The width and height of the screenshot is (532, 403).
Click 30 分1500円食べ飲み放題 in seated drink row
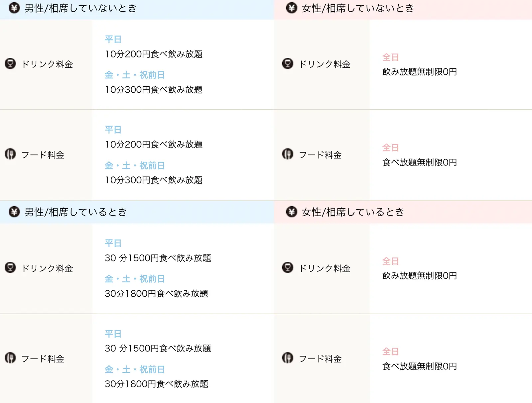pos(158,258)
